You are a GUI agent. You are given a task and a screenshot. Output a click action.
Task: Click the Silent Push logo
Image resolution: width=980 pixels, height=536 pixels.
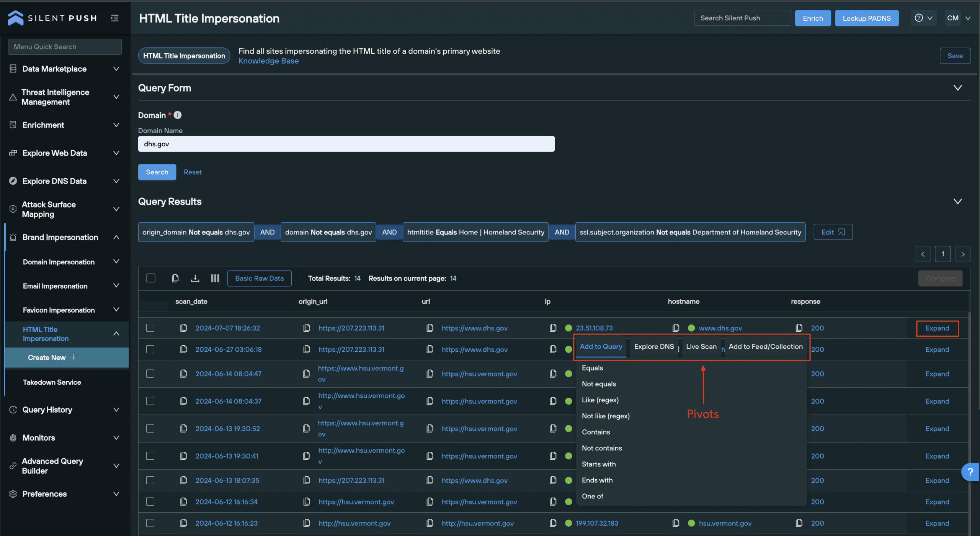[x=52, y=18]
